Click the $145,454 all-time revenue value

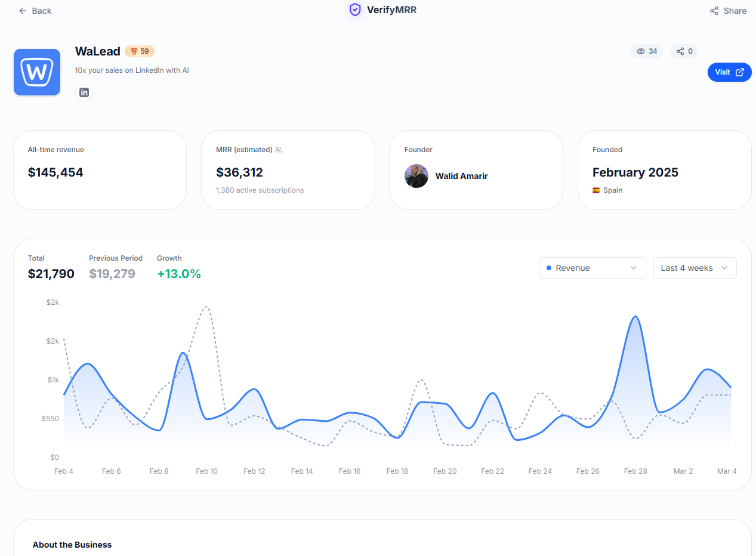55,172
